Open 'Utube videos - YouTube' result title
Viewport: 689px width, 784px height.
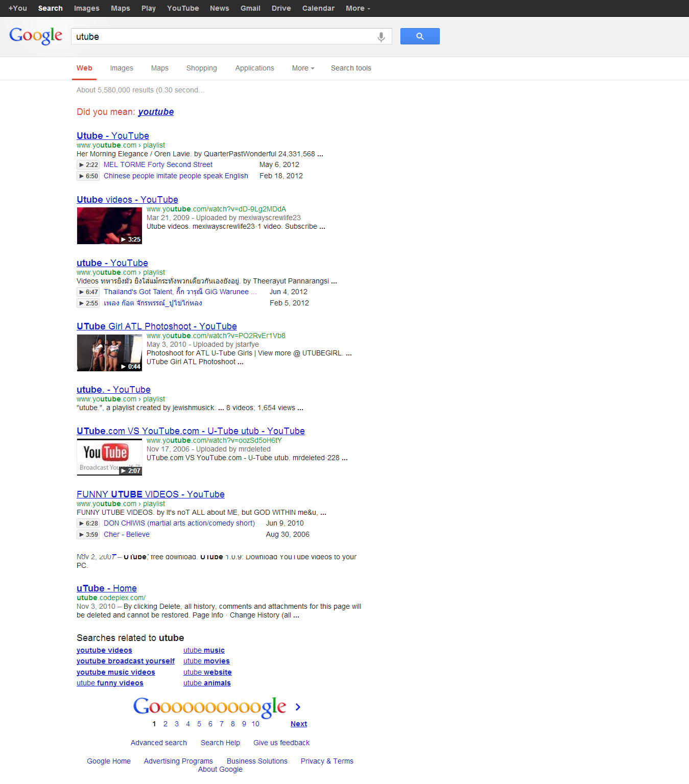tap(127, 200)
